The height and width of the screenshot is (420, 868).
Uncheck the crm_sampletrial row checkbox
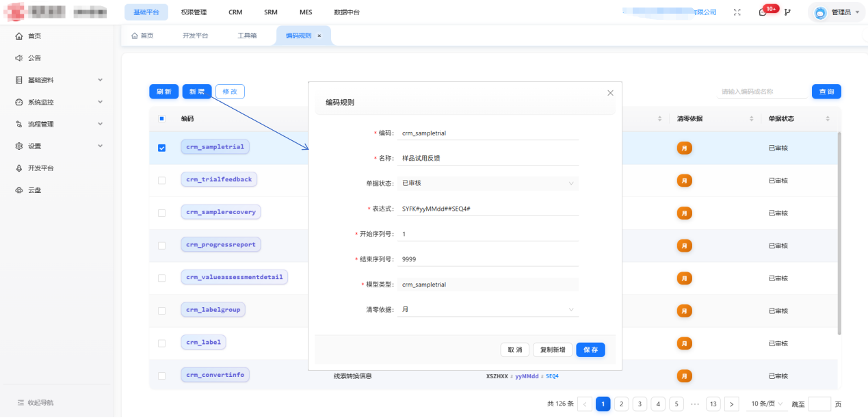(162, 148)
